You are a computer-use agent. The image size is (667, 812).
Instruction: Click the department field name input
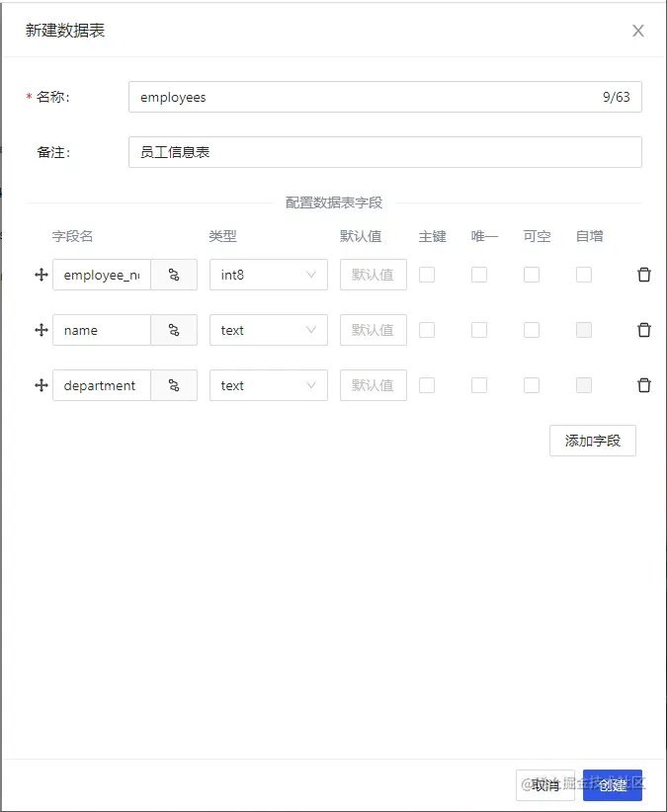[102, 386]
